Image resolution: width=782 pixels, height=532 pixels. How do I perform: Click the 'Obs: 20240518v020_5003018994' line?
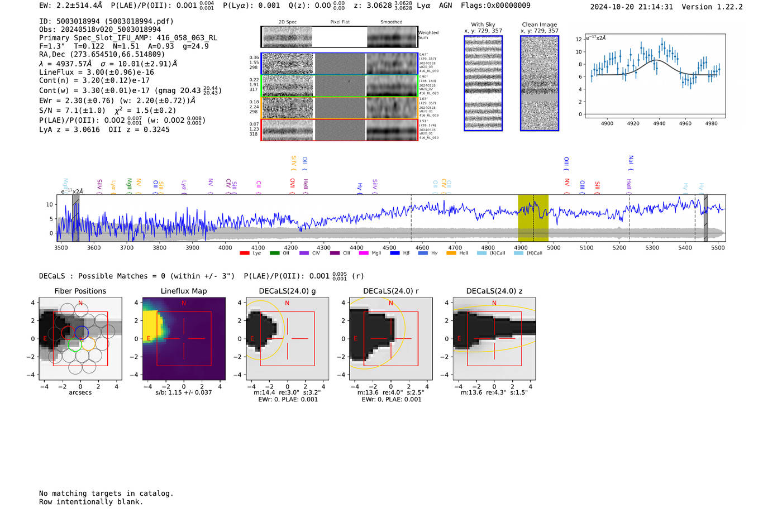(x=100, y=30)
